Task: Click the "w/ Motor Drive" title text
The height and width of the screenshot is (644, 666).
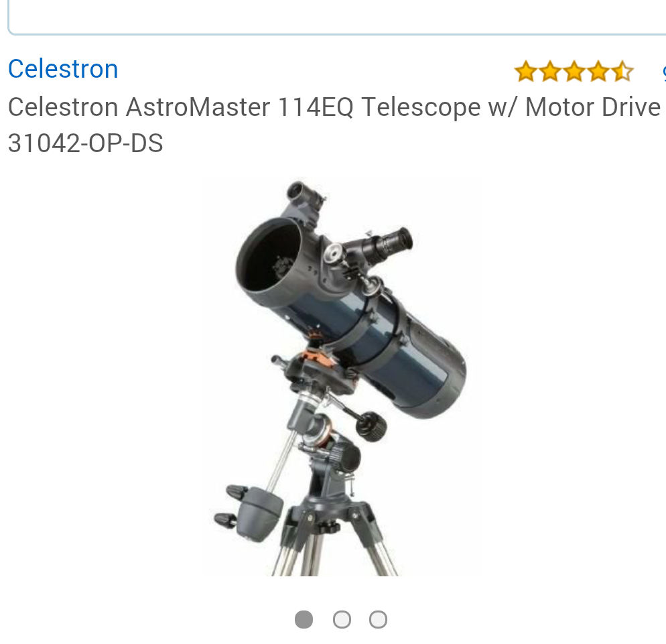Action: [574, 107]
